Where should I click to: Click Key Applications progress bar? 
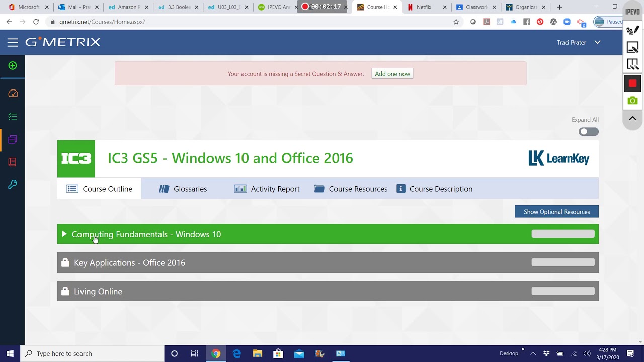click(563, 262)
